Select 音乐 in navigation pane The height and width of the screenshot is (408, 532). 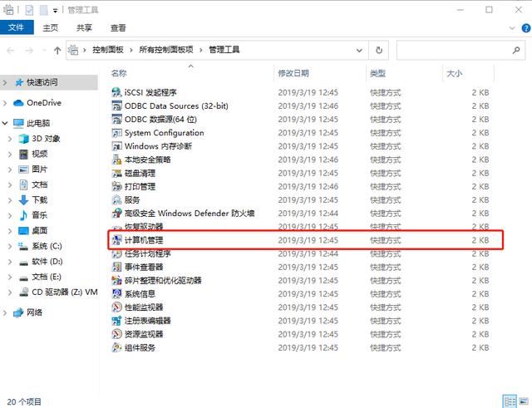click(x=40, y=215)
